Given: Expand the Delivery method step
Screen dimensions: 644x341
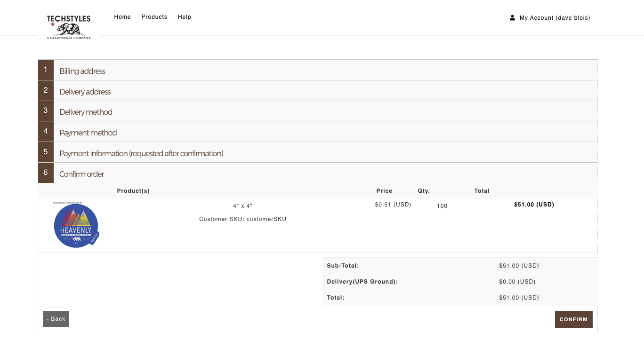Looking at the screenshot, I should pos(318,111).
